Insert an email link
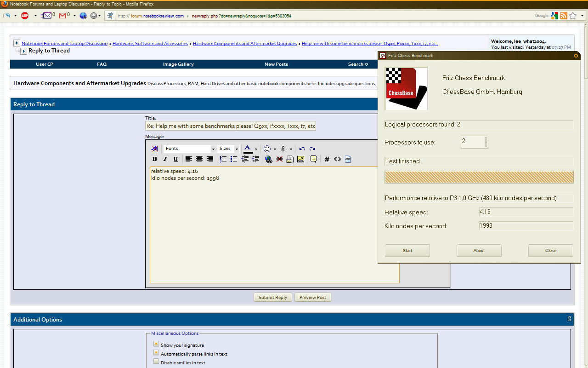This screenshot has height=368, width=588. click(x=290, y=159)
